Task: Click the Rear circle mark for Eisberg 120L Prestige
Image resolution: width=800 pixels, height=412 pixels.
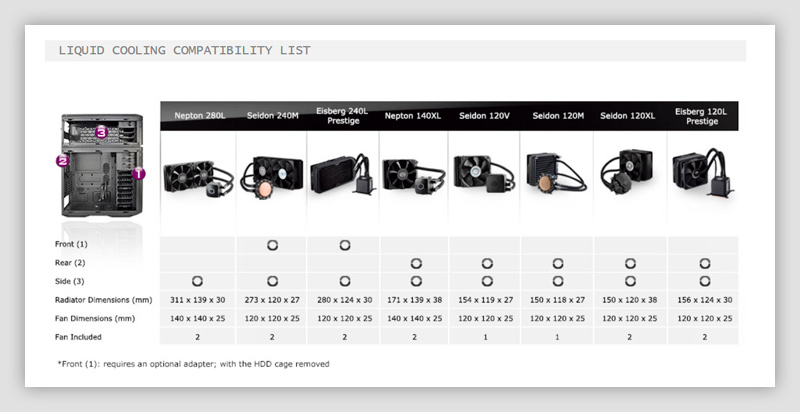Action: tap(703, 263)
